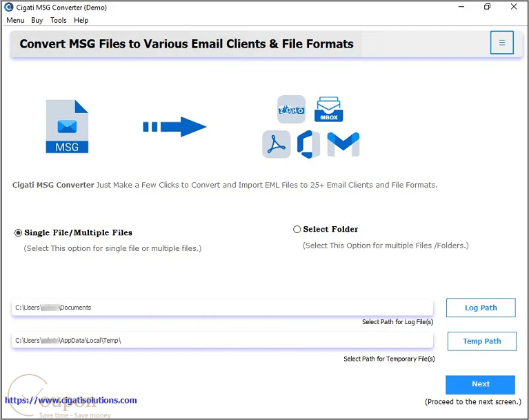Restore down the application window

[x=487, y=7]
